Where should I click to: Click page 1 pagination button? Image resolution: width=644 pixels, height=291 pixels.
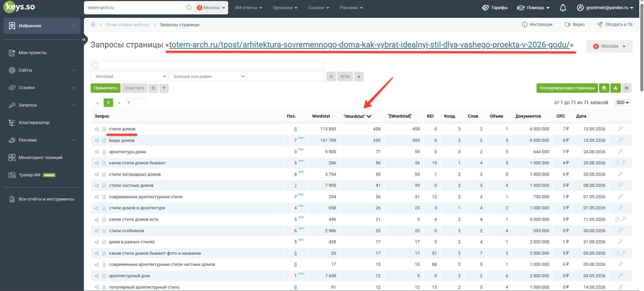point(108,103)
